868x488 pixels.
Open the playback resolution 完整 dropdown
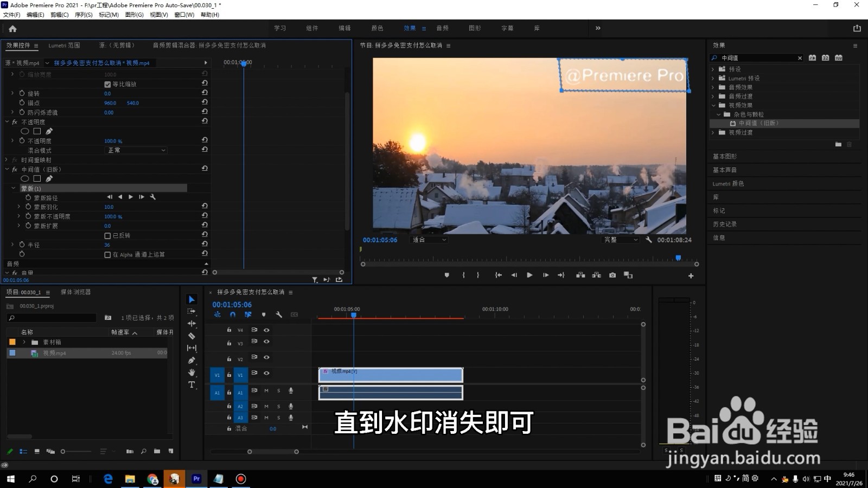pos(620,239)
